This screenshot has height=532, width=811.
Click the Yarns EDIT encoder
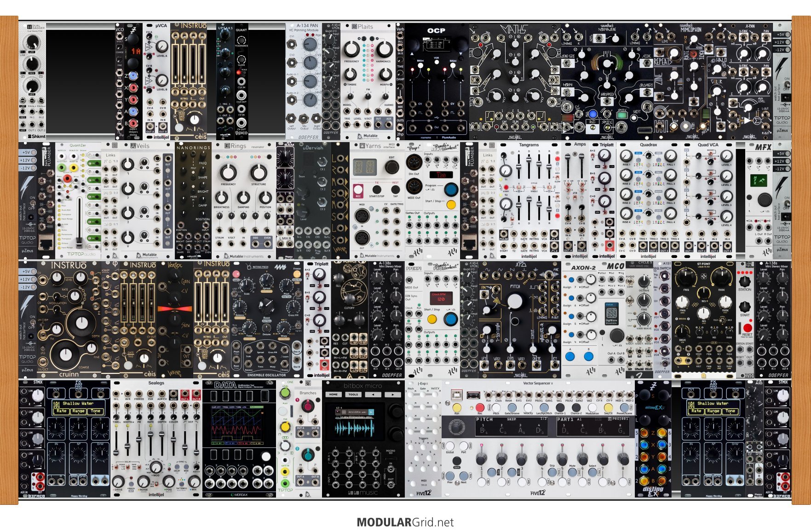[391, 167]
